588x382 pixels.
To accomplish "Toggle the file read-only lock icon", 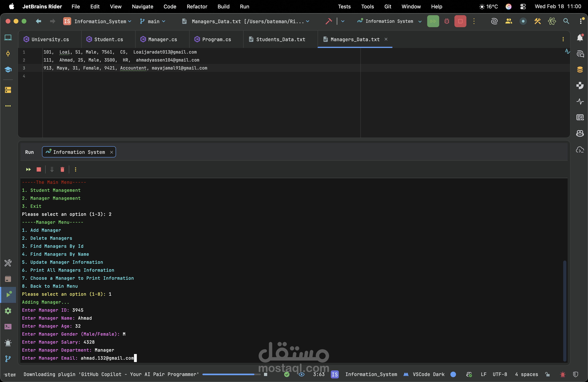I will pyautogui.click(x=547, y=374).
